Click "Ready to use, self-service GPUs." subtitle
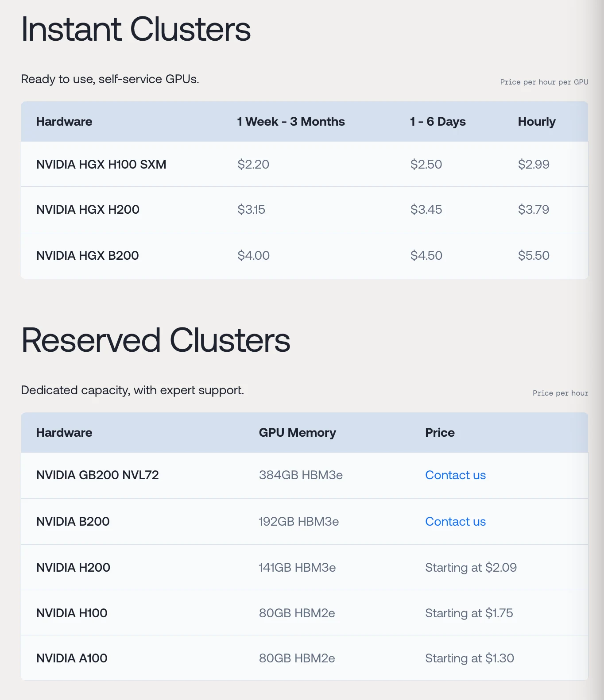The image size is (604, 700). point(110,79)
